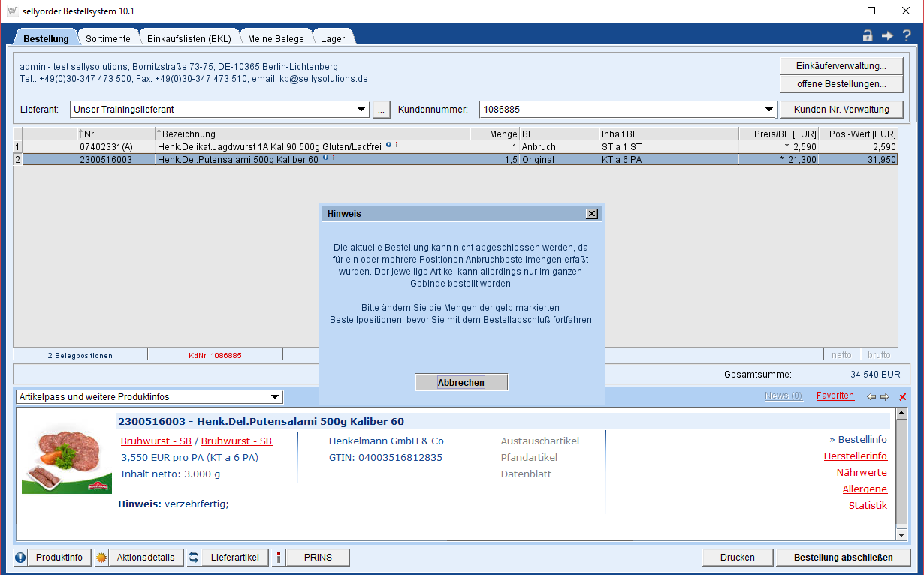Image resolution: width=924 pixels, height=575 pixels.
Task: Sort by Bezeichnung column header
Action: [x=312, y=134]
